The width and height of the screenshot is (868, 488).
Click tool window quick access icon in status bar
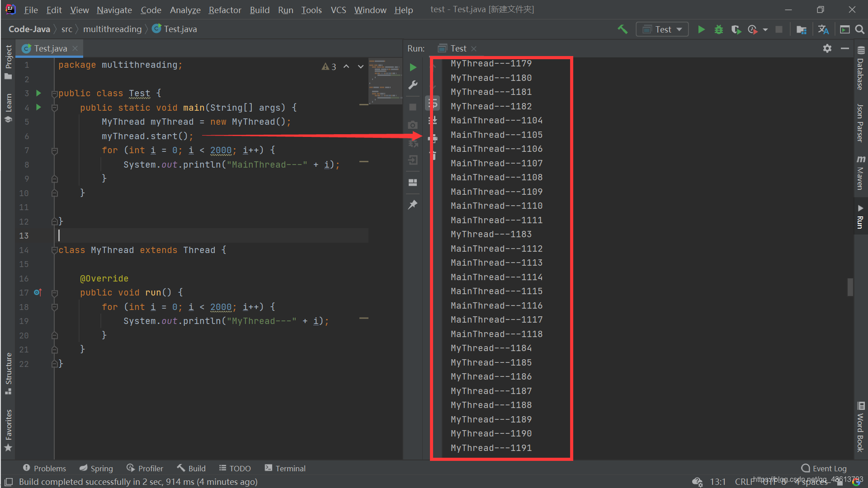click(9, 482)
